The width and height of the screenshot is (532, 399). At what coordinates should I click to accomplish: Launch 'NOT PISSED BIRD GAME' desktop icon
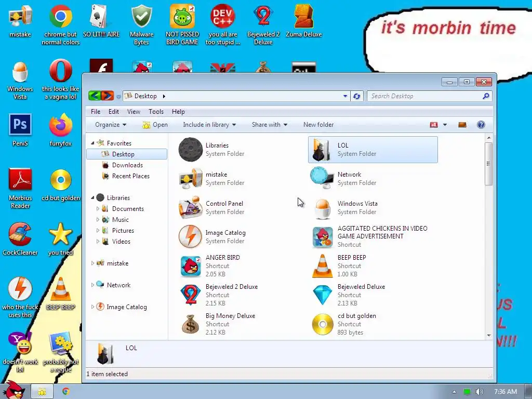[x=182, y=24]
